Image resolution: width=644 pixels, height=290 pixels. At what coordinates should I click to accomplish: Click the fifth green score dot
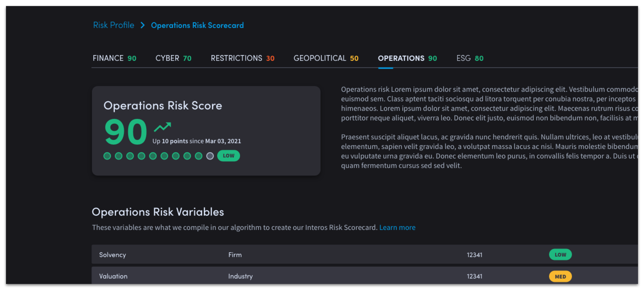(153, 156)
